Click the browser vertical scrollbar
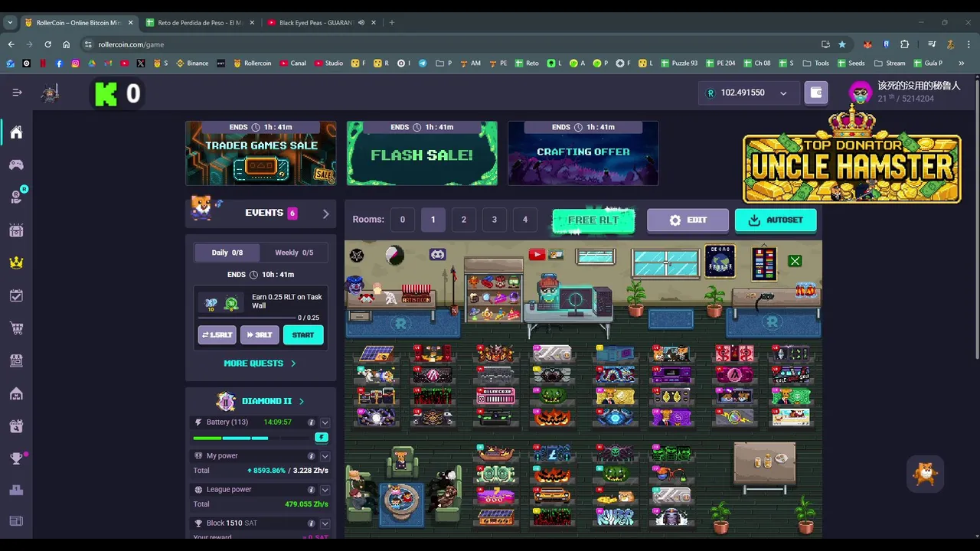The width and height of the screenshot is (980, 551). [976, 218]
